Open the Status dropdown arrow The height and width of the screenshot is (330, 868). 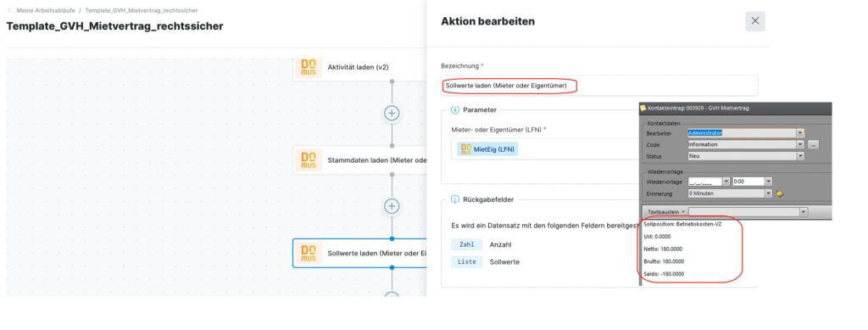click(x=800, y=156)
